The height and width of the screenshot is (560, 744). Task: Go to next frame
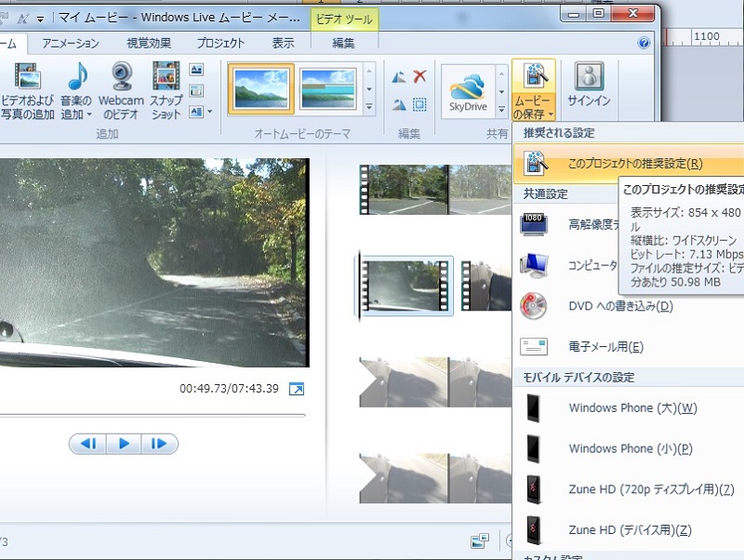(x=159, y=444)
